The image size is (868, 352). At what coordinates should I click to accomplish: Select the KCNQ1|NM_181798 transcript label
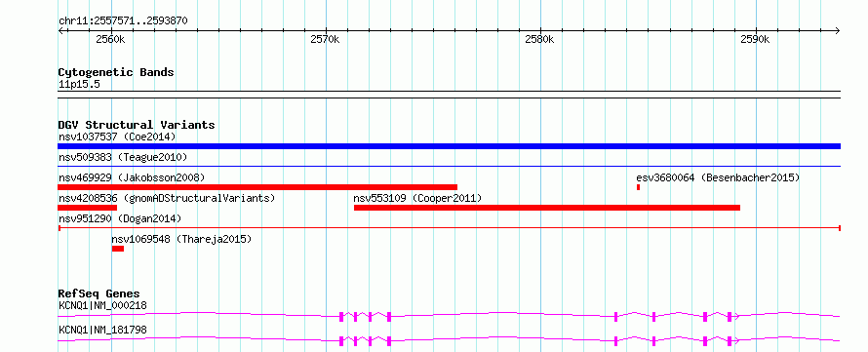(x=103, y=331)
